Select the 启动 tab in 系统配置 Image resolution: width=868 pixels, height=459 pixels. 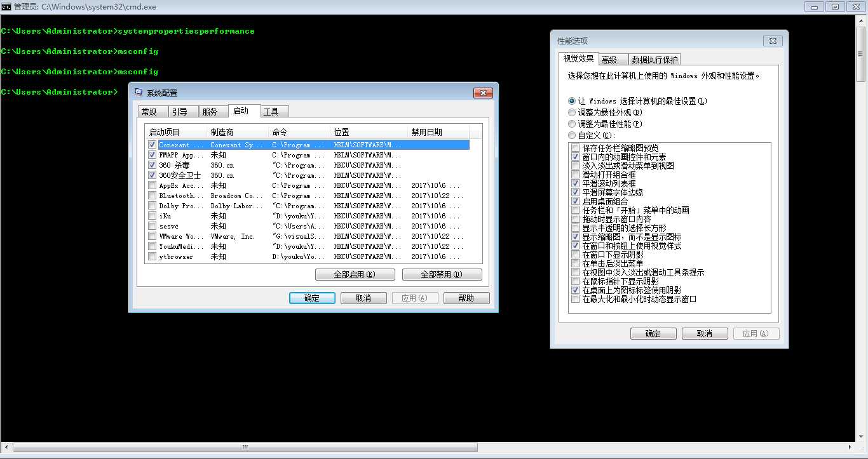[243, 111]
